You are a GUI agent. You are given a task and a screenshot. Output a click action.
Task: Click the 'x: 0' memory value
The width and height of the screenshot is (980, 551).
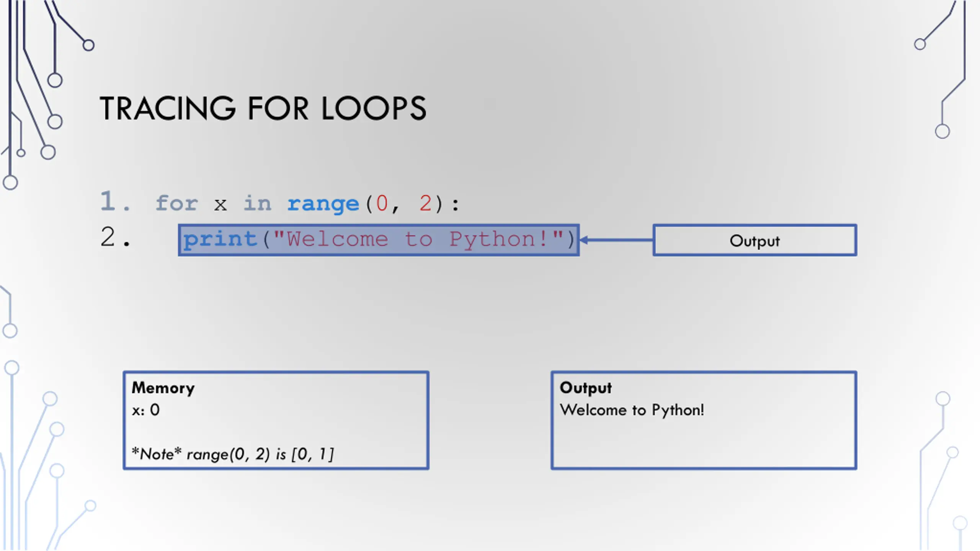(146, 410)
